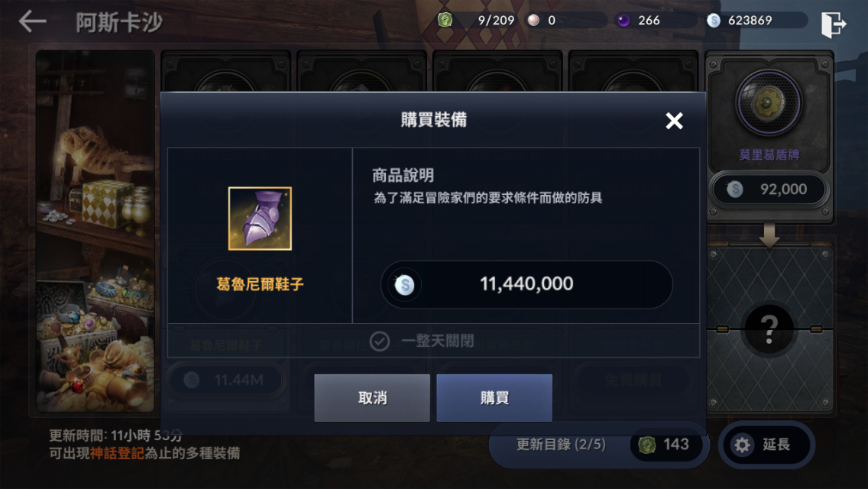The width and height of the screenshot is (868, 489).
Task: Open the gear 延長 settings button
Action: click(766, 445)
